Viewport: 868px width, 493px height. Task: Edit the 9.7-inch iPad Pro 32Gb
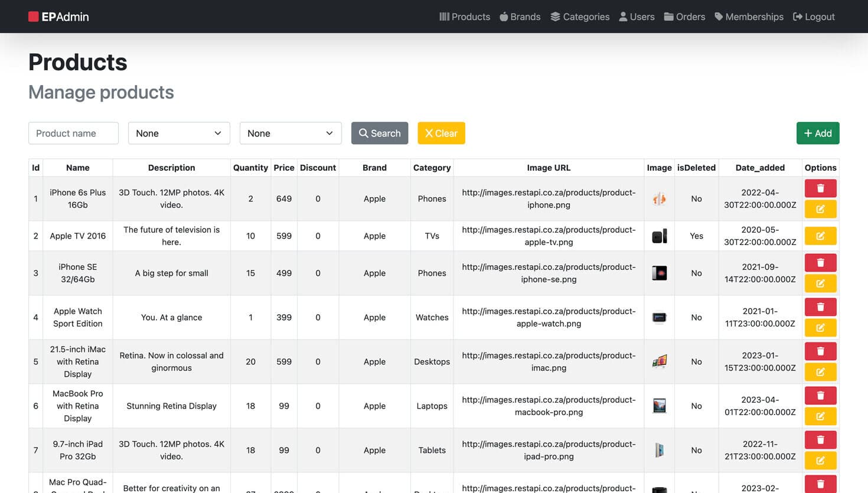coord(820,461)
